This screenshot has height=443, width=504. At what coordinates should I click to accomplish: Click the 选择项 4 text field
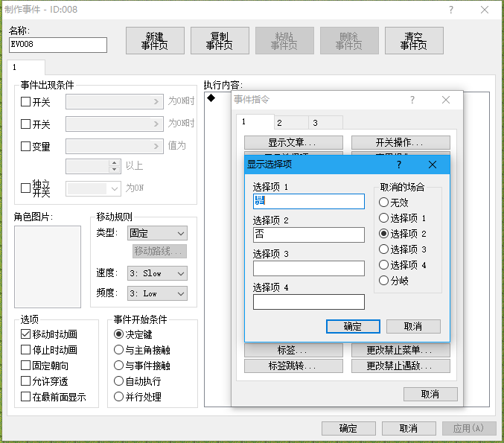coord(308,302)
